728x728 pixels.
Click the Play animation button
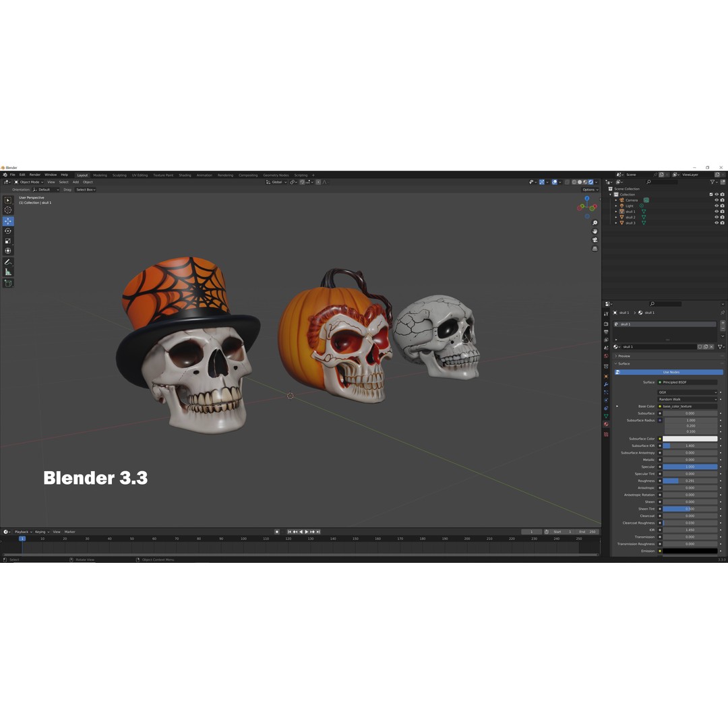(307, 532)
